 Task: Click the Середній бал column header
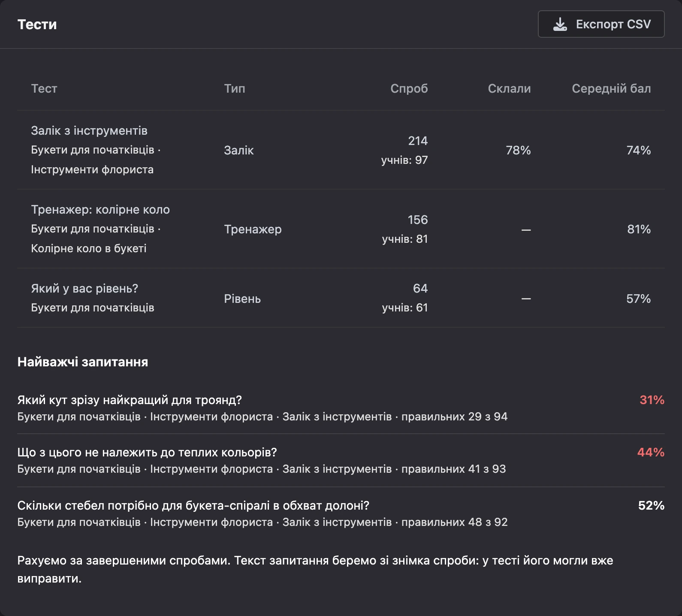611,88
